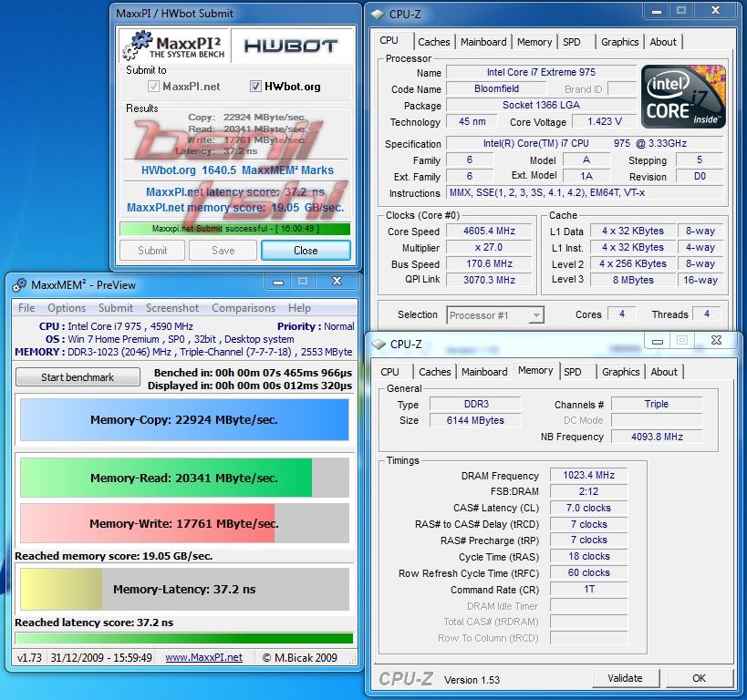Click the Submit button in HWbot Submit dialog
The height and width of the screenshot is (700, 747).
pyautogui.click(x=152, y=251)
